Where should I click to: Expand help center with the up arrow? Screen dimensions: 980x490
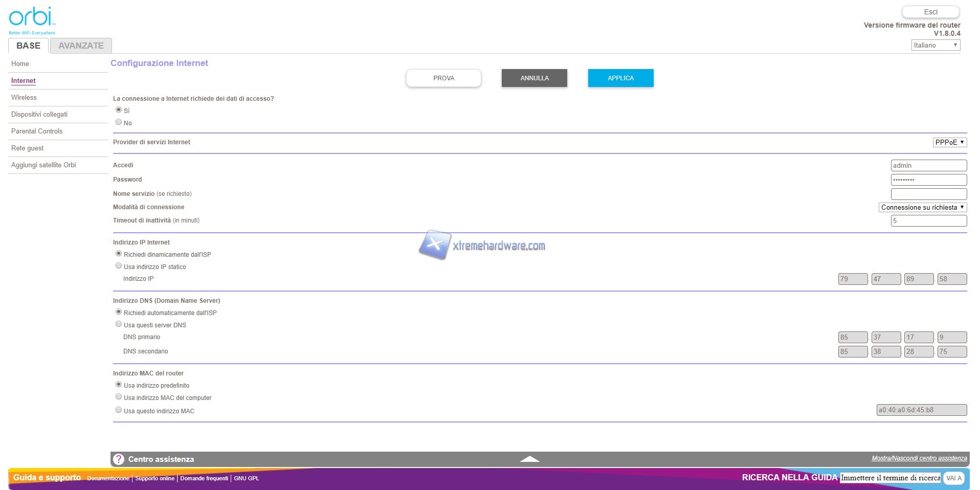(529, 459)
